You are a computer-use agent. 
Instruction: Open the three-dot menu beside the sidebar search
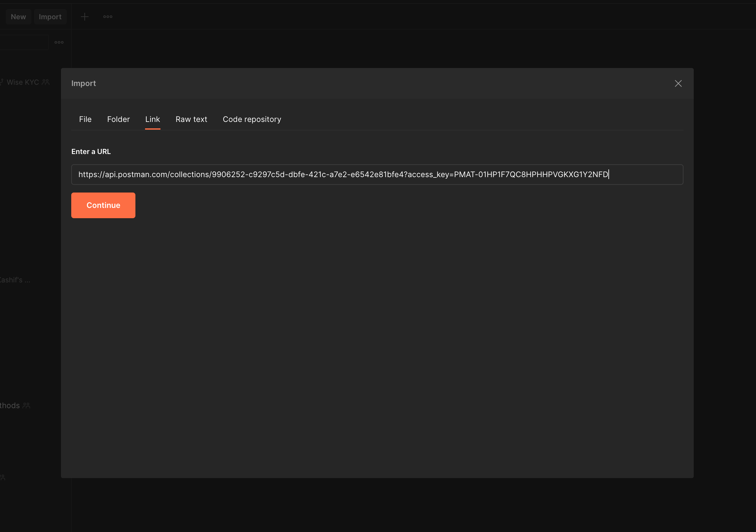[59, 42]
